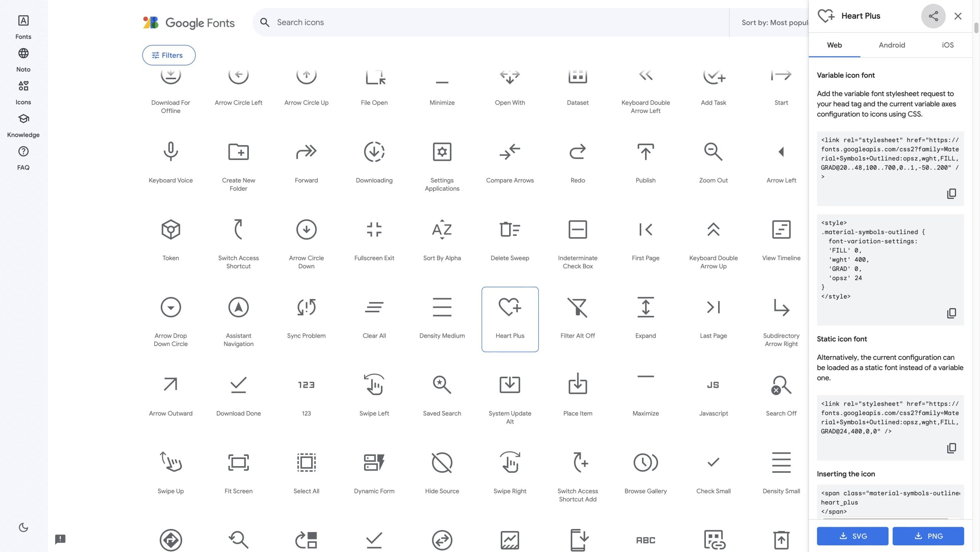This screenshot has width=980, height=552.
Task: Click the share icon in Heart Plus panel
Action: pyautogui.click(x=933, y=16)
